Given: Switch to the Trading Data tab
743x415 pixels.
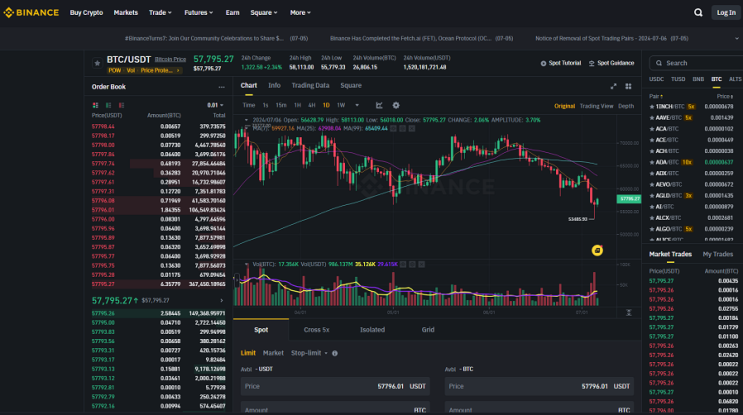Looking at the screenshot, I should pyautogui.click(x=310, y=86).
